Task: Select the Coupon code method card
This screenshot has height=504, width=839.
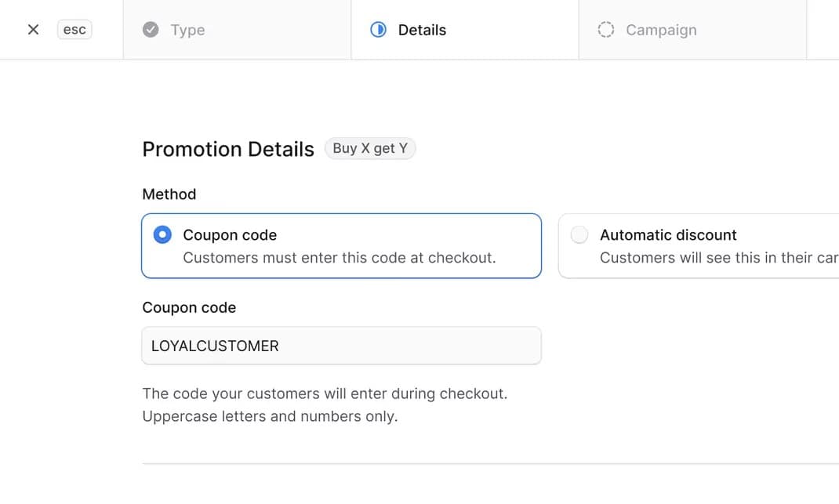Action: pyautogui.click(x=341, y=245)
